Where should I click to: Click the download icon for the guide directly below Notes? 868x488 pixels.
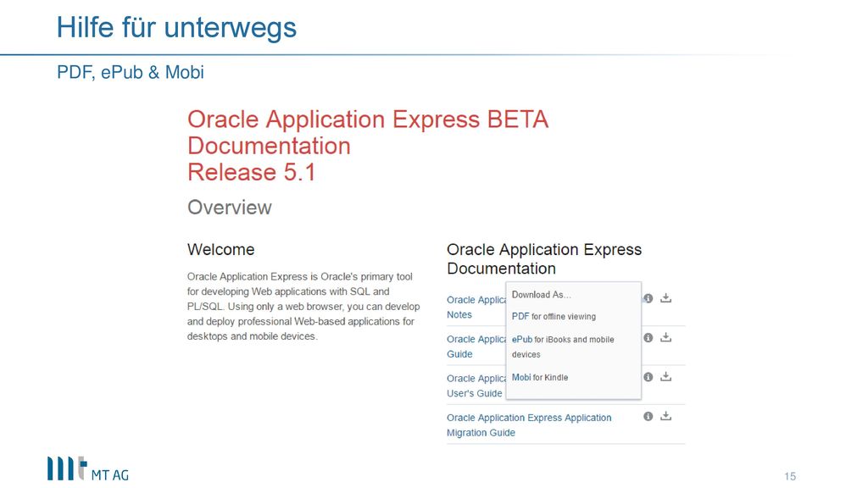(666, 337)
